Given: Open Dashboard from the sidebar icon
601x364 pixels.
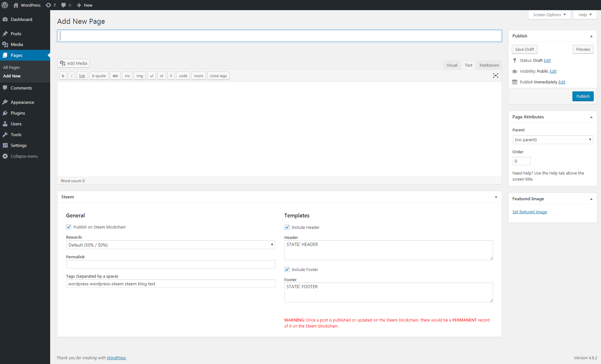Looking at the screenshot, I should pyautogui.click(x=5, y=19).
